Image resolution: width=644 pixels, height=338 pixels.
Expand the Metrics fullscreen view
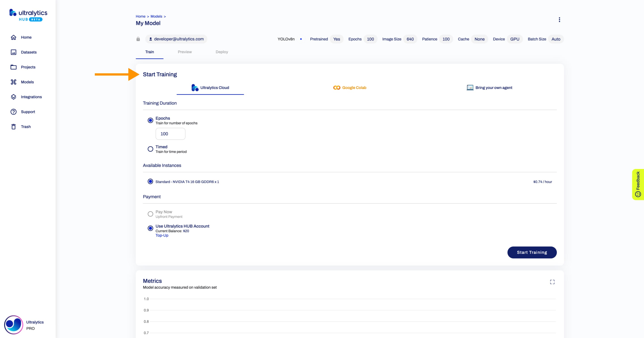[552, 282]
